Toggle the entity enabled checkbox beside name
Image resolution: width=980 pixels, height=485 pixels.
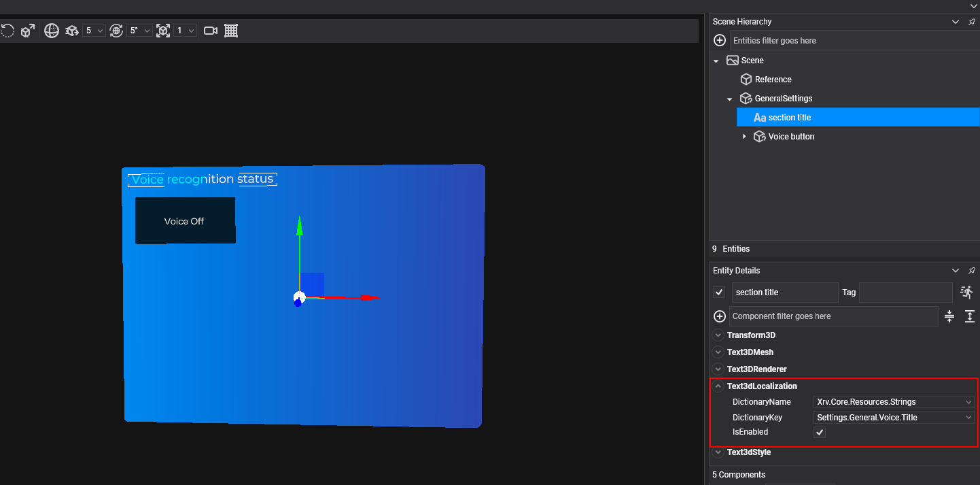[x=719, y=292]
